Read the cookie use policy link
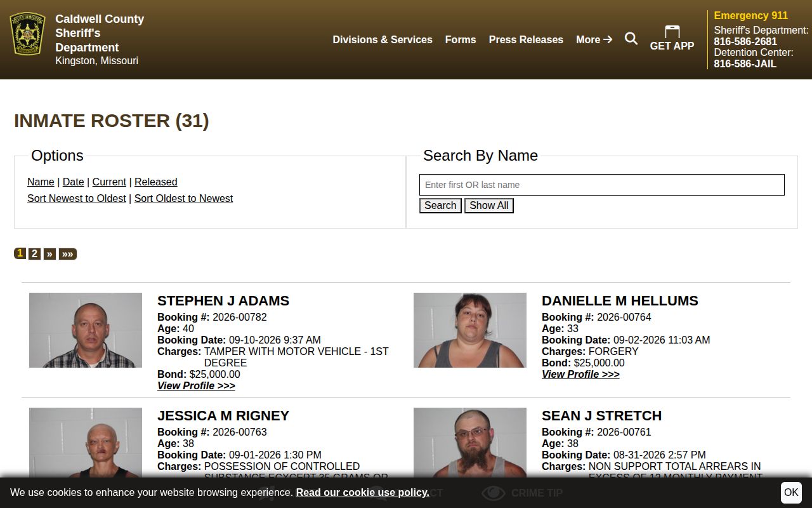 coord(362,493)
